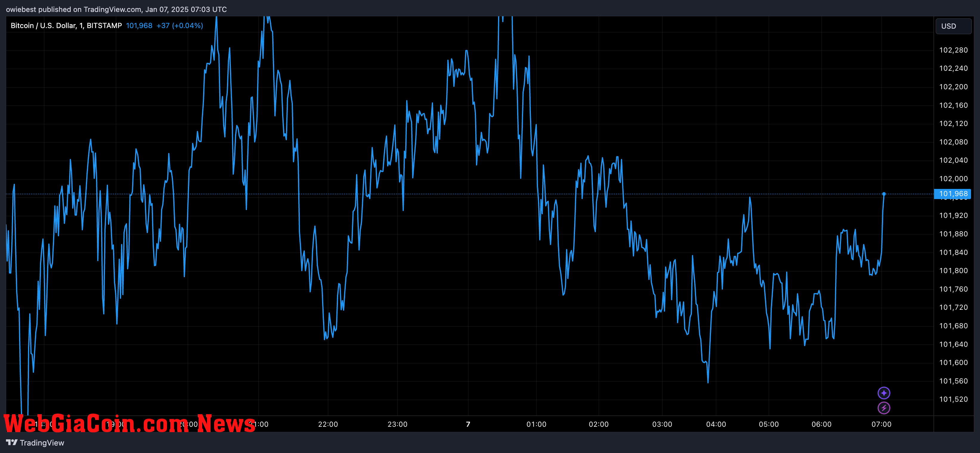Click the current price label 101,968 on axis

(953, 194)
